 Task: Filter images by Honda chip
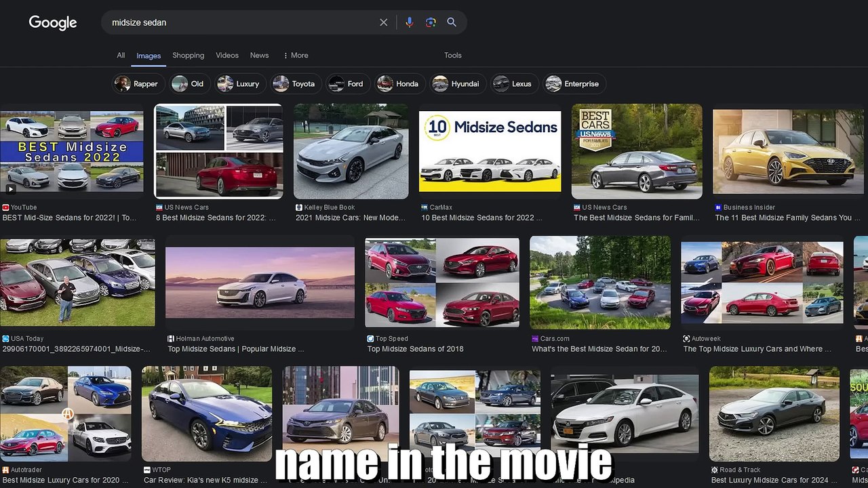(x=399, y=84)
